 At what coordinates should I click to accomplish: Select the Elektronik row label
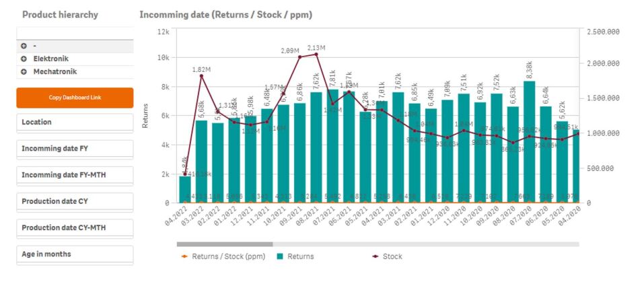(51, 59)
